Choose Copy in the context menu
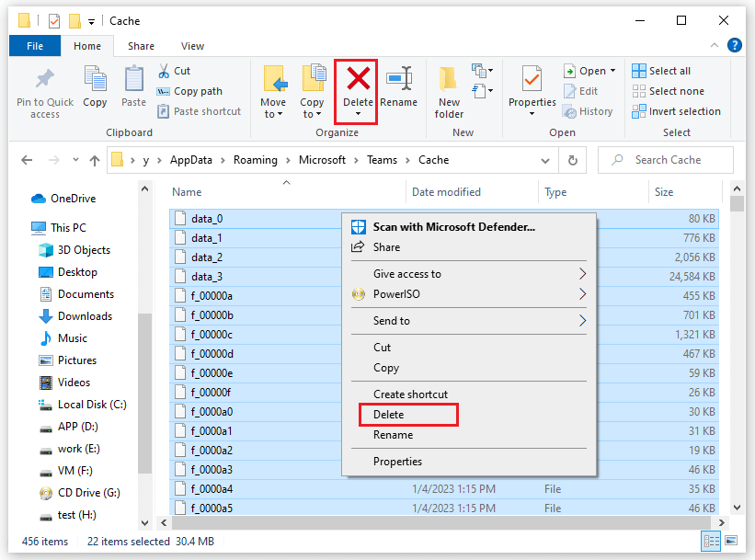The width and height of the screenshot is (755, 560). (x=386, y=368)
